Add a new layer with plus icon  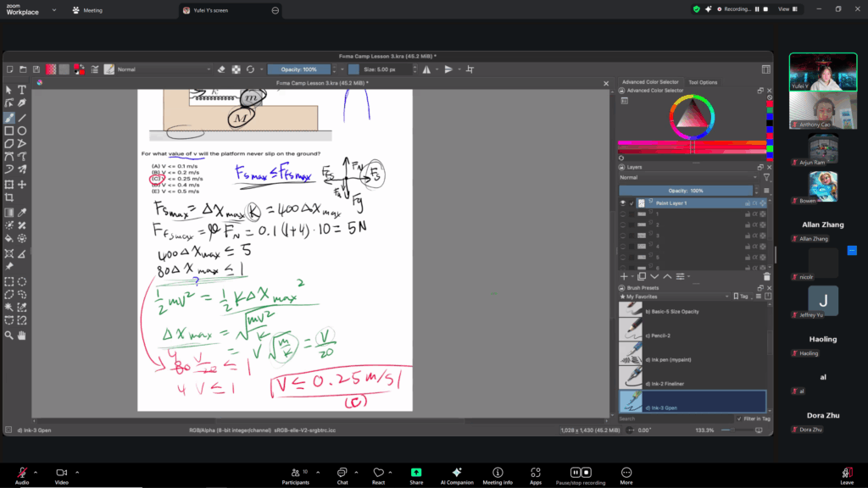(x=624, y=276)
